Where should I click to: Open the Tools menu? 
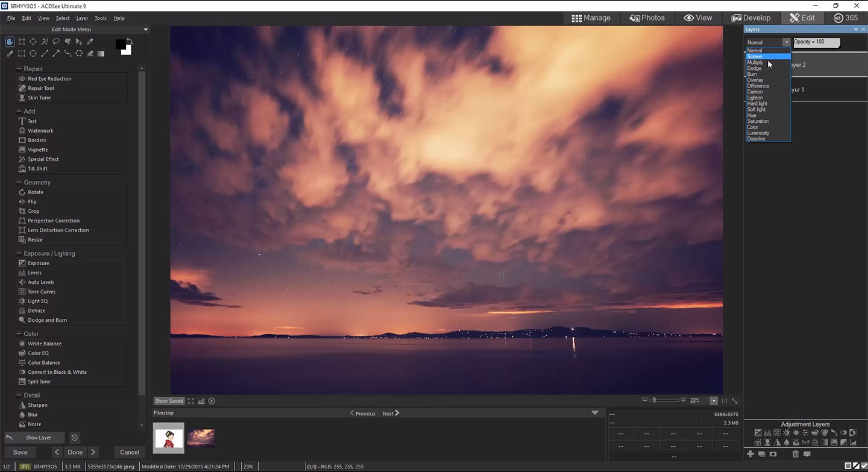tap(100, 18)
